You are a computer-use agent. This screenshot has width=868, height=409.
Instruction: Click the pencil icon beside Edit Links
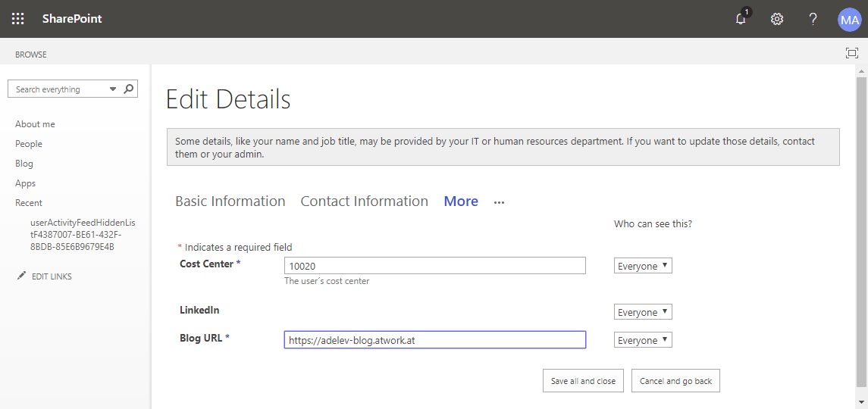point(21,276)
